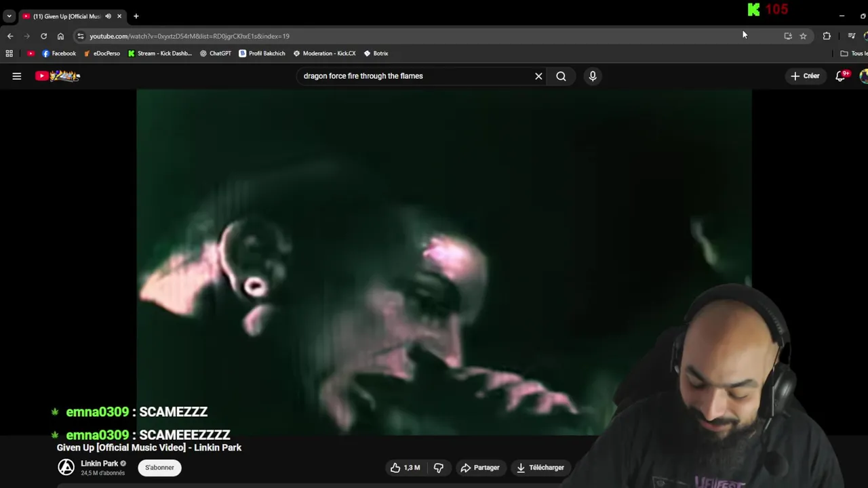This screenshot has height=488, width=868.
Task: Open Stream - Kick Dashboard bookmark
Action: (x=160, y=54)
